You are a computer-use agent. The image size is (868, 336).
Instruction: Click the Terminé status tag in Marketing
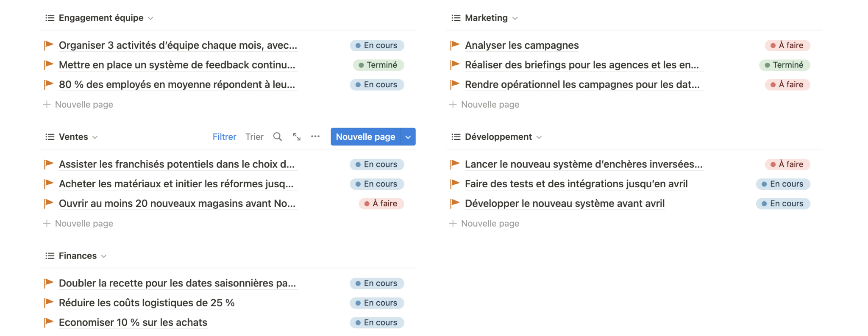(x=785, y=65)
